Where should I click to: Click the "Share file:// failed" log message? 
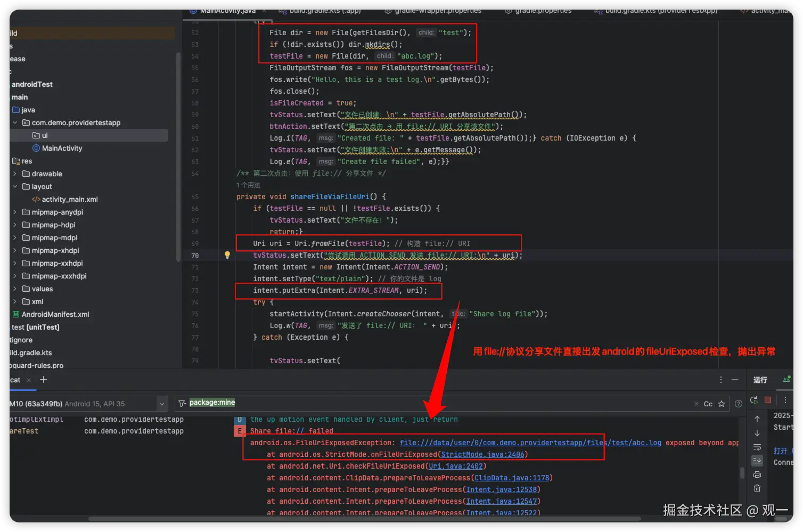[292, 431]
